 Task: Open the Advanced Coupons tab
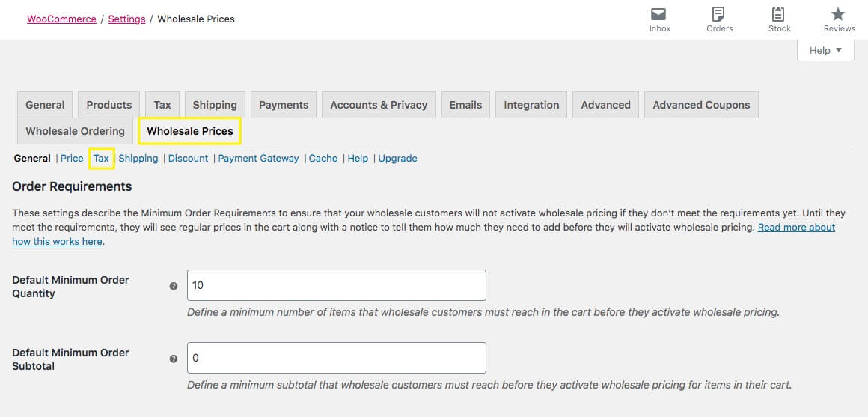(701, 105)
